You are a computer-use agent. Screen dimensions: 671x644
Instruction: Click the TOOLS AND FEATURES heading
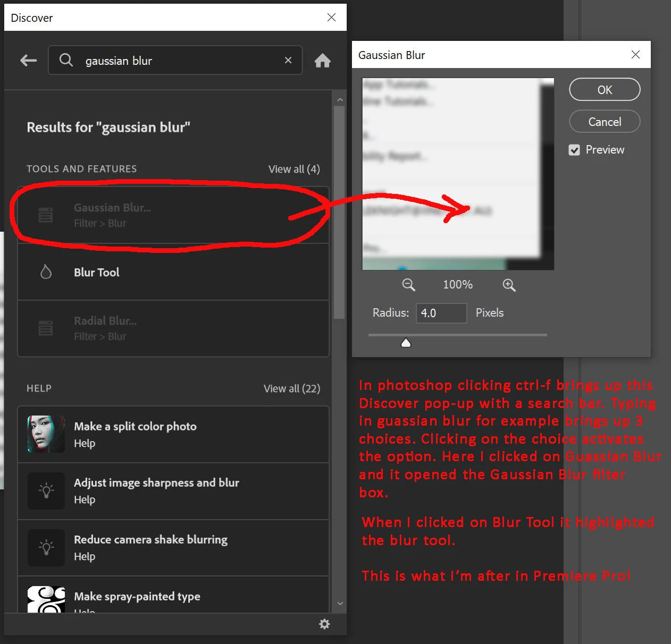82,169
